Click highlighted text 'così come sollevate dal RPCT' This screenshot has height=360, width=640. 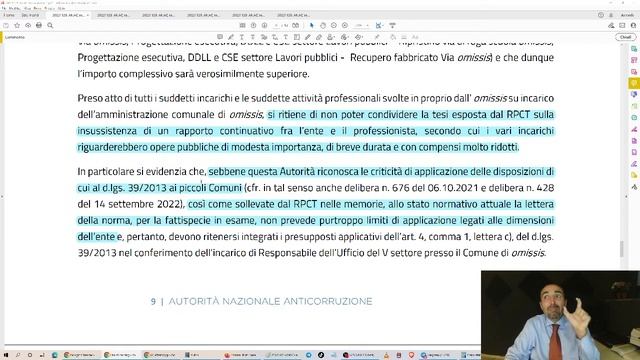253,204
